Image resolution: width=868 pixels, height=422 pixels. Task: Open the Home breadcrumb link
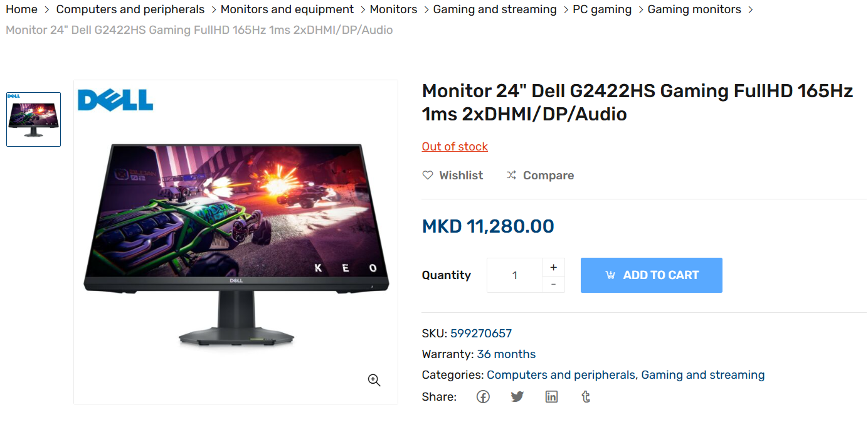[22, 9]
